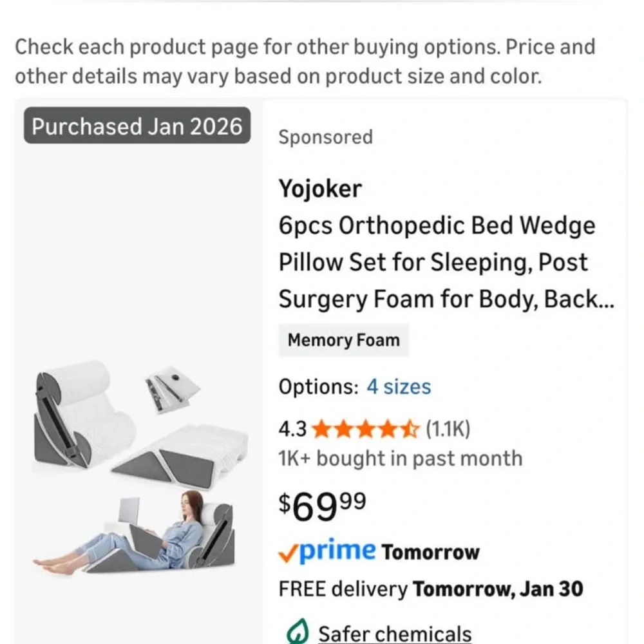Click the Safer chemicals leaf icon
644x644 pixels.
pos(296,633)
